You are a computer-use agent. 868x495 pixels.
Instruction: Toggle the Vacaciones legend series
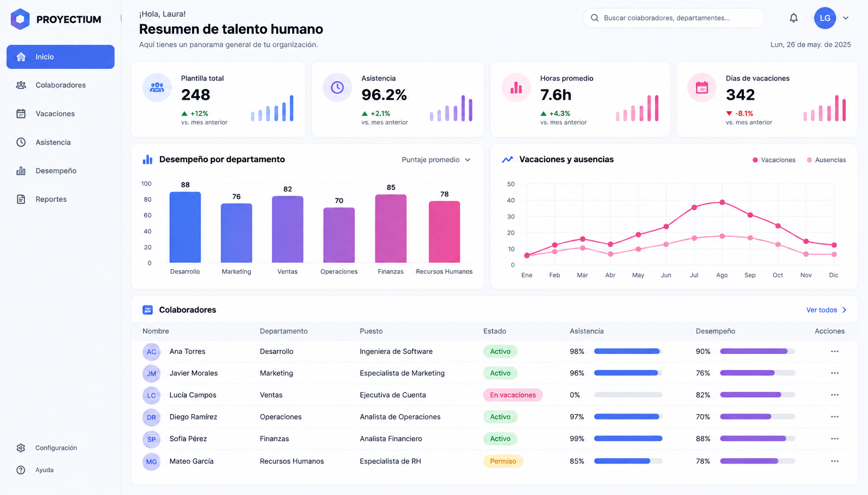click(x=774, y=160)
